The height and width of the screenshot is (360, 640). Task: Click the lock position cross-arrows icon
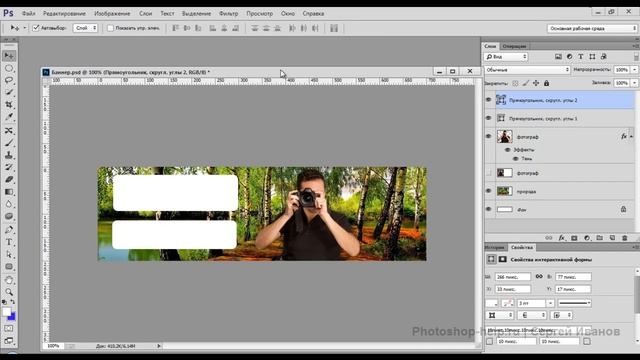(536, 83)
